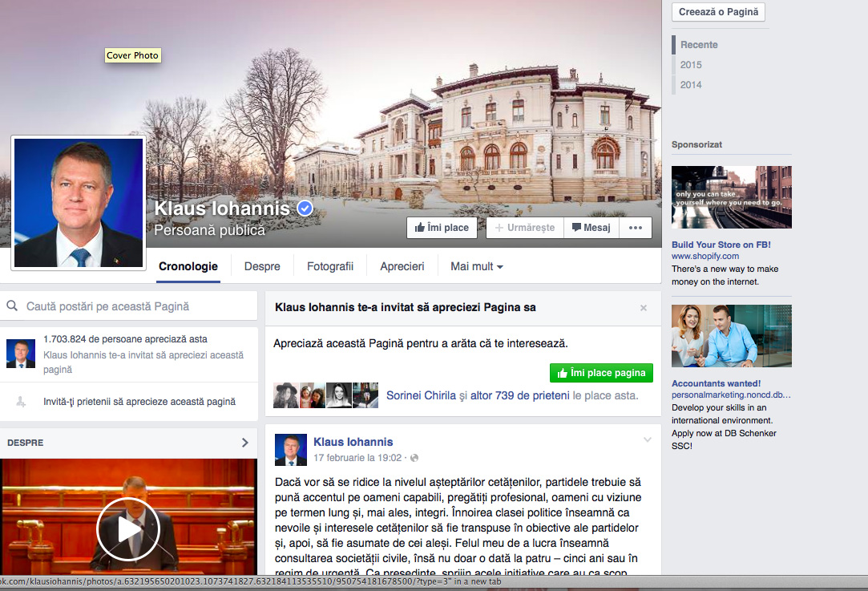The image size is (868, 591).
Task: Click the Mesaj button
Action: pyautogui.click(x=591, y=228)
